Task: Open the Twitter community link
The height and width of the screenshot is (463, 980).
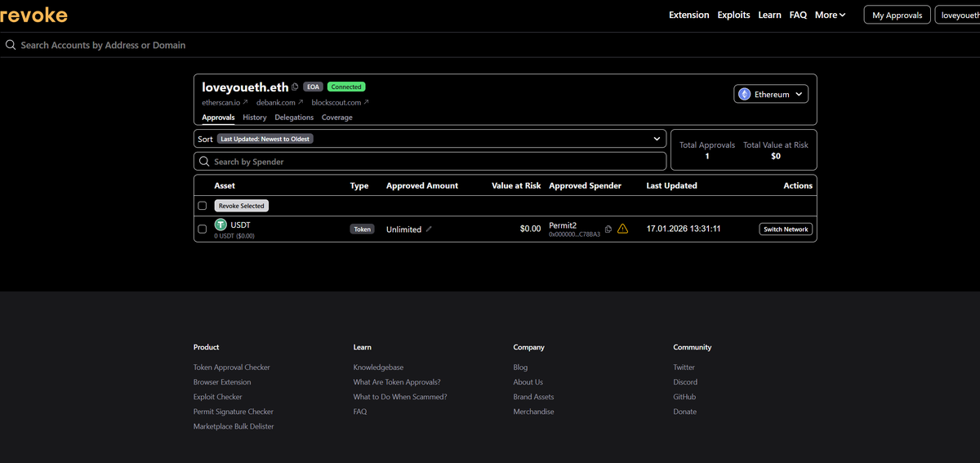Action: click(x=684, y=367)
